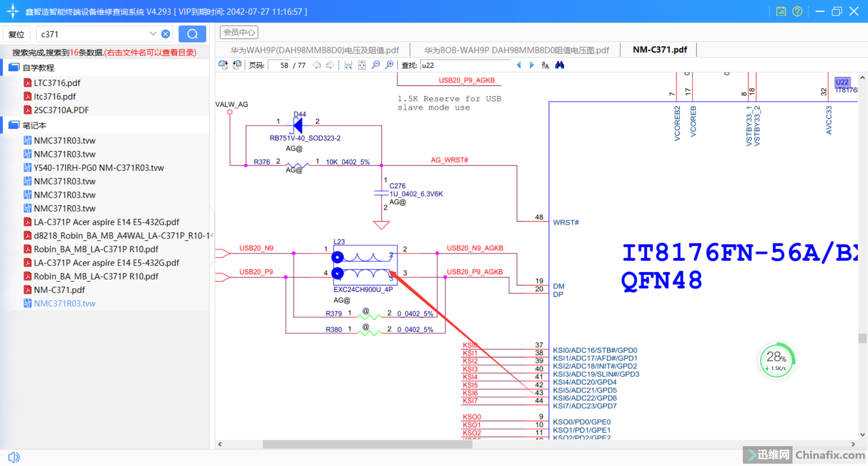Click the page number field showing 58
Image resolution: width=868 pixels, height=466 pixels.
click(279, 65)
